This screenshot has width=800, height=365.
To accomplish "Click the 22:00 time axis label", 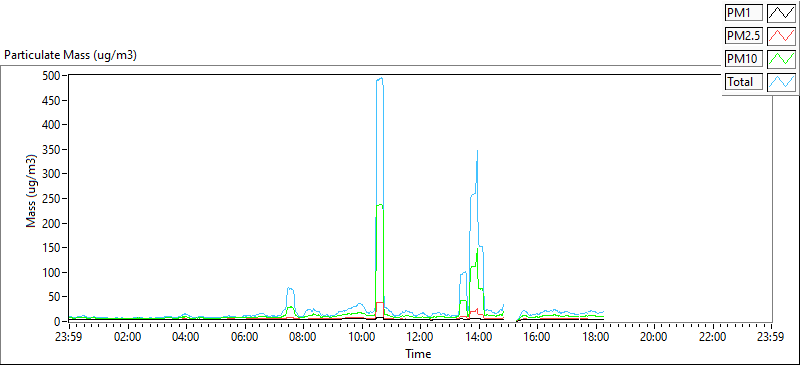I will point(713,336).
